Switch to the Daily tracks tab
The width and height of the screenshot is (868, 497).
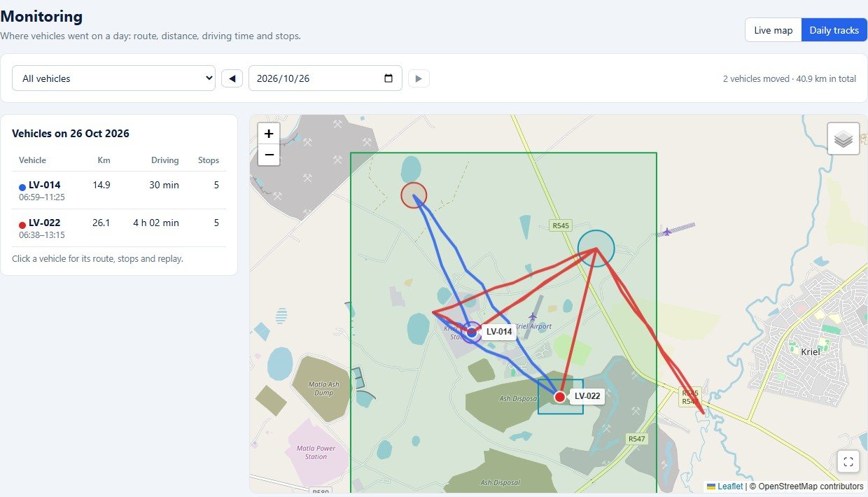[834, 30]
